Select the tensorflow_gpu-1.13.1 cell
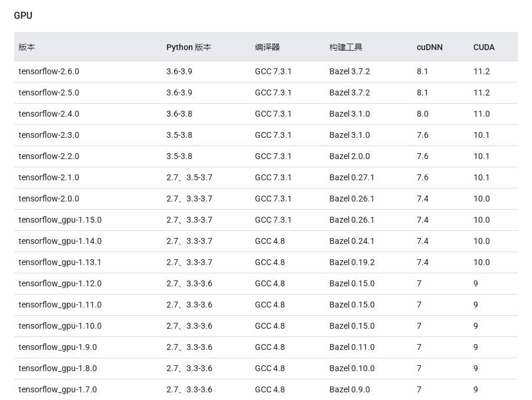532x400 pixels. click(60, 262)
